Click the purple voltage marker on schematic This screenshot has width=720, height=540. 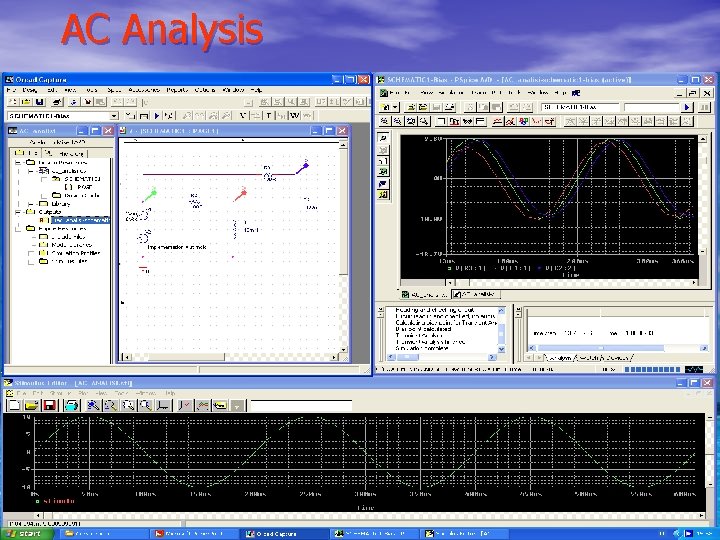[302, 167]
